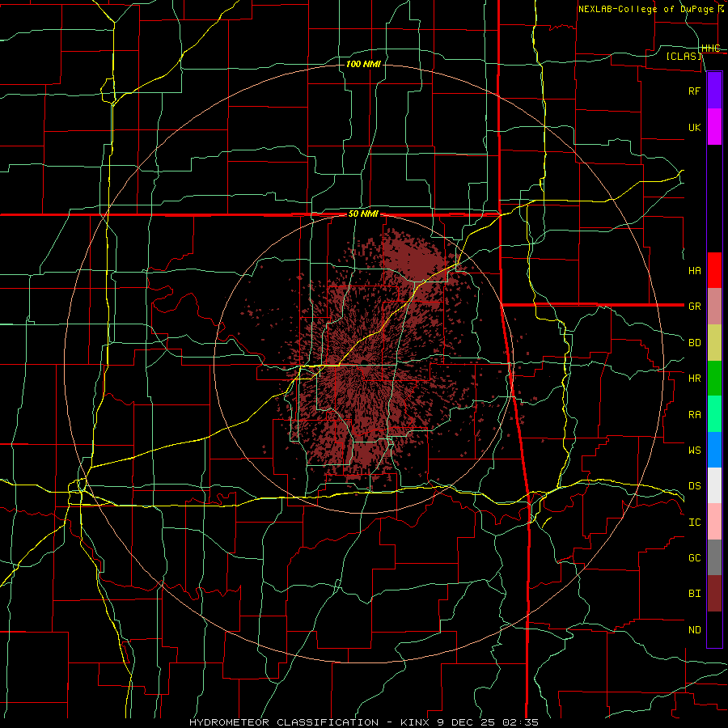Viewport: 728px width, 728px height.
Task: Click the [CLAS] units label
Action: (x=684, y=56)
